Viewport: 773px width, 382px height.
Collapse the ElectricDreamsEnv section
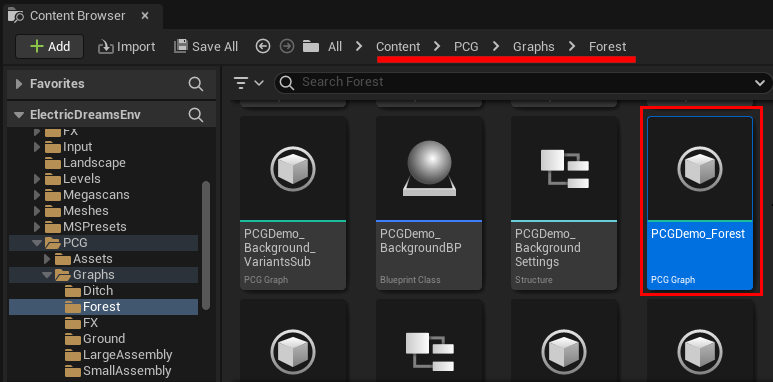tap(19, 115)
